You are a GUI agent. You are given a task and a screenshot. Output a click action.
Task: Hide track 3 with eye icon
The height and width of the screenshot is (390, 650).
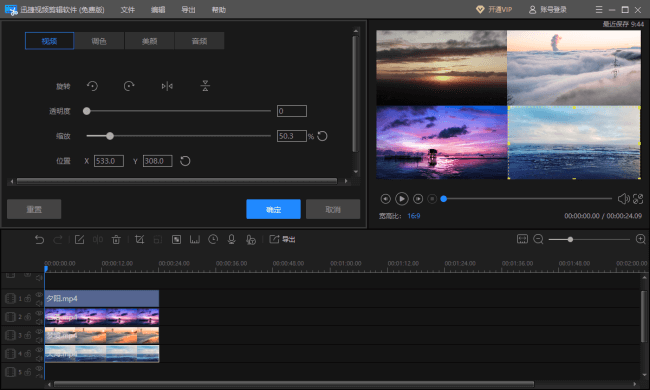click(39, 331)
